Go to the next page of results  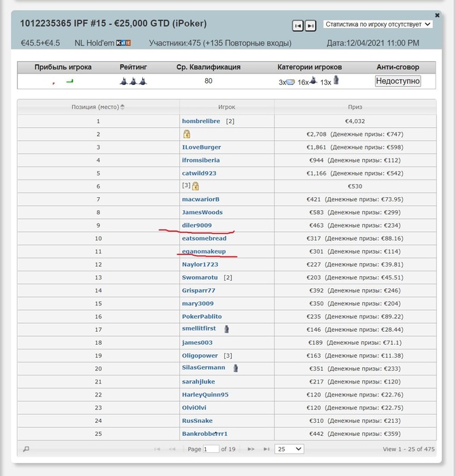(x=251, y=449)
